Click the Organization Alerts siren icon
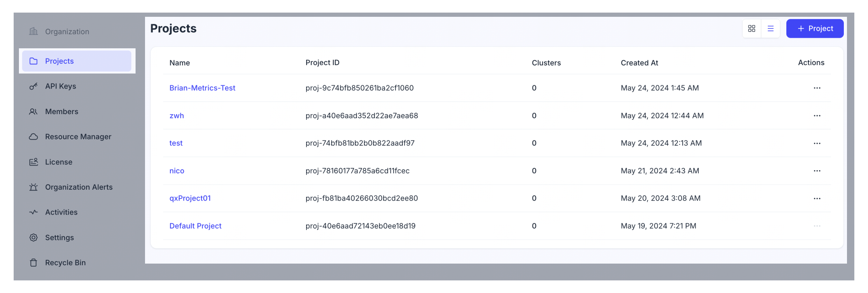868x293 pixels. pos(33,187)
